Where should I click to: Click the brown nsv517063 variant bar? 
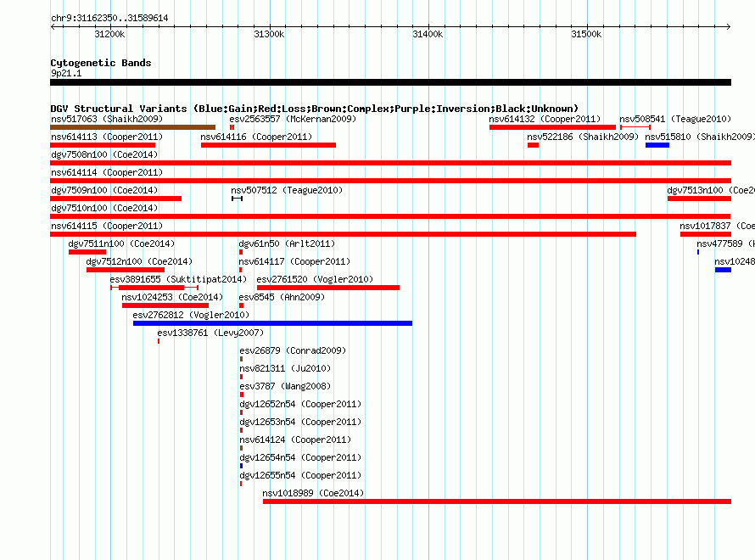(132, 127)
